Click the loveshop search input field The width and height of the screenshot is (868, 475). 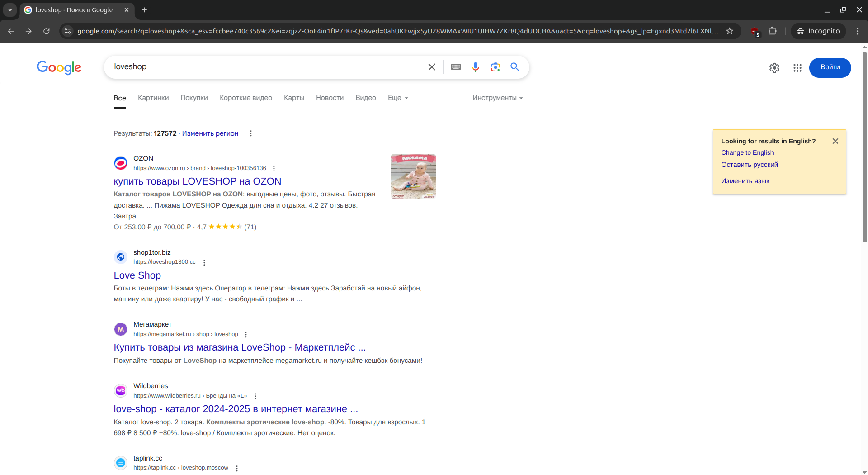[267, 67]
